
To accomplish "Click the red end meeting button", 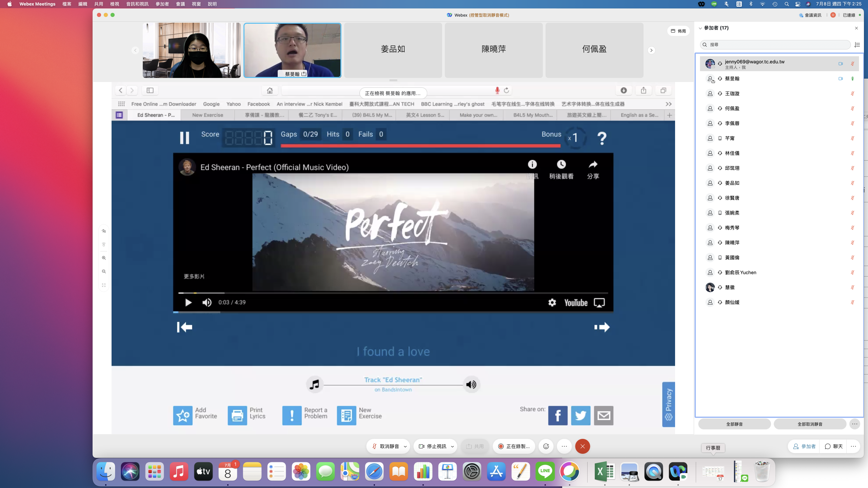I will coord(583,446).
